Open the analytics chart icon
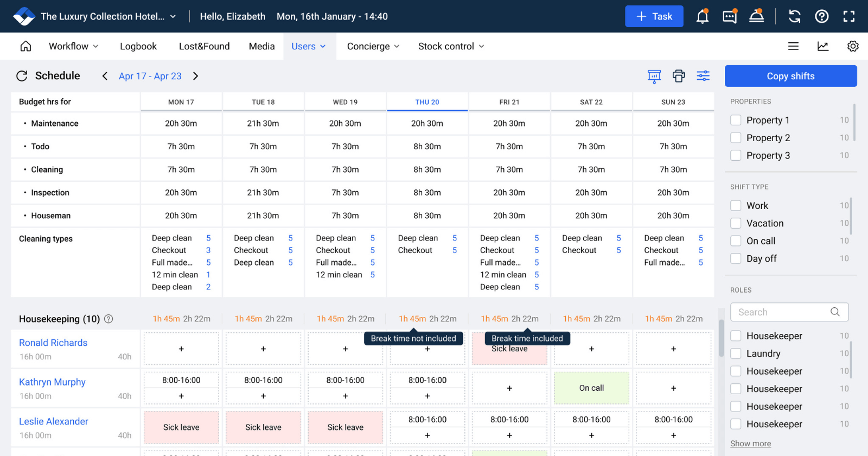The height and width of the screenshot is (456, 868). (823, 46)
